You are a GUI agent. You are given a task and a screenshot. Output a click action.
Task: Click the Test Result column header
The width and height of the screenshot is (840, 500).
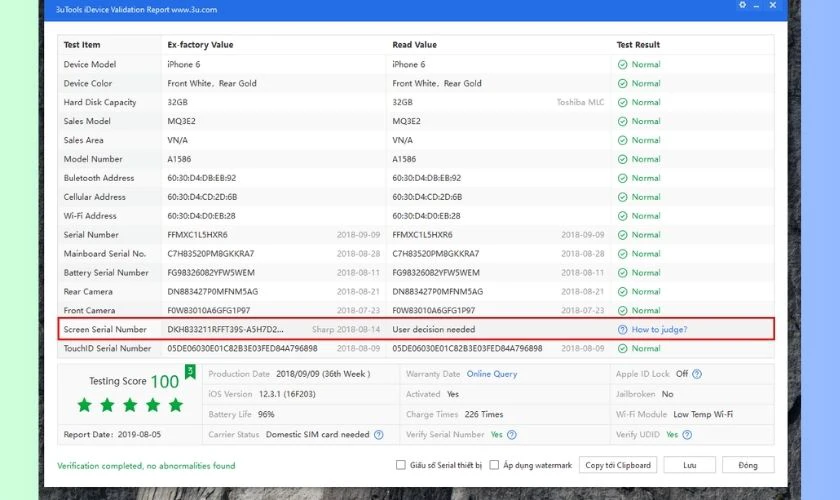pos(638,45)
